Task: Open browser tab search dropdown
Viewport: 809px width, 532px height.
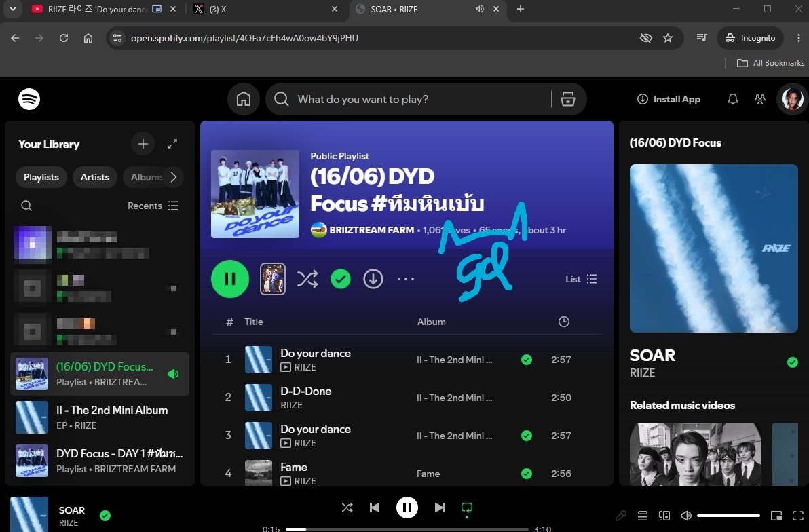Action: click(x=13, y=9)
